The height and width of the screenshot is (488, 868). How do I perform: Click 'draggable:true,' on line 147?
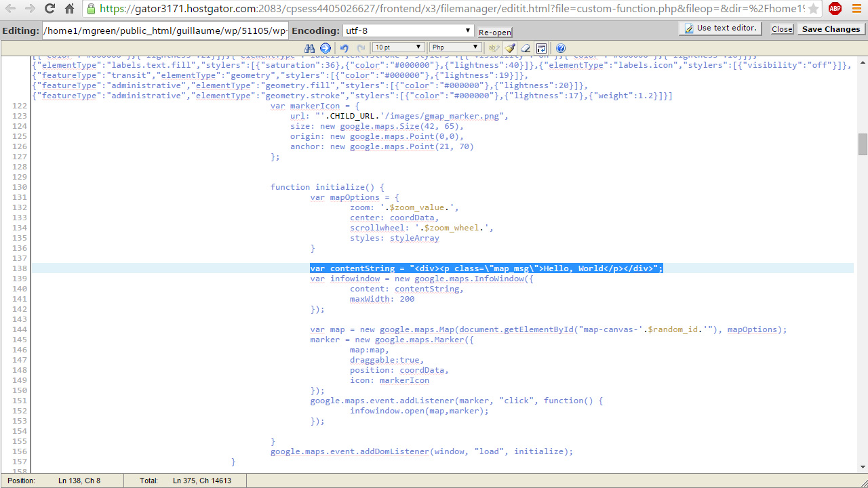(387, 360)
